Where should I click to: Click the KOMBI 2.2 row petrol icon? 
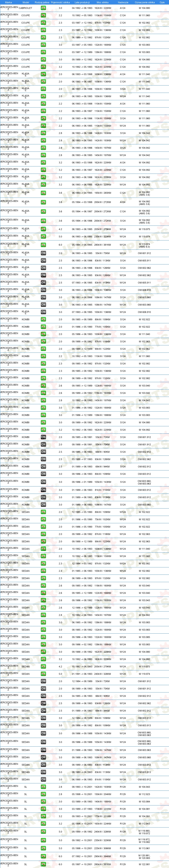coord(43,356)
